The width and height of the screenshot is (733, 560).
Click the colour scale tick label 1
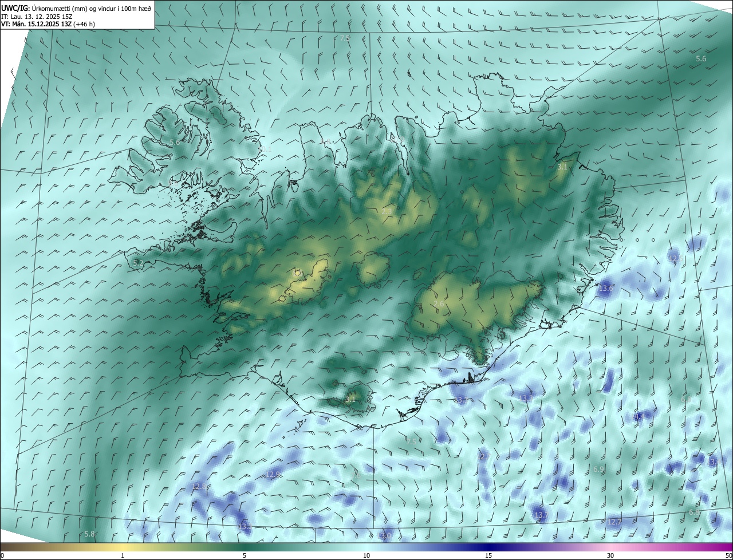pos(123,555)
